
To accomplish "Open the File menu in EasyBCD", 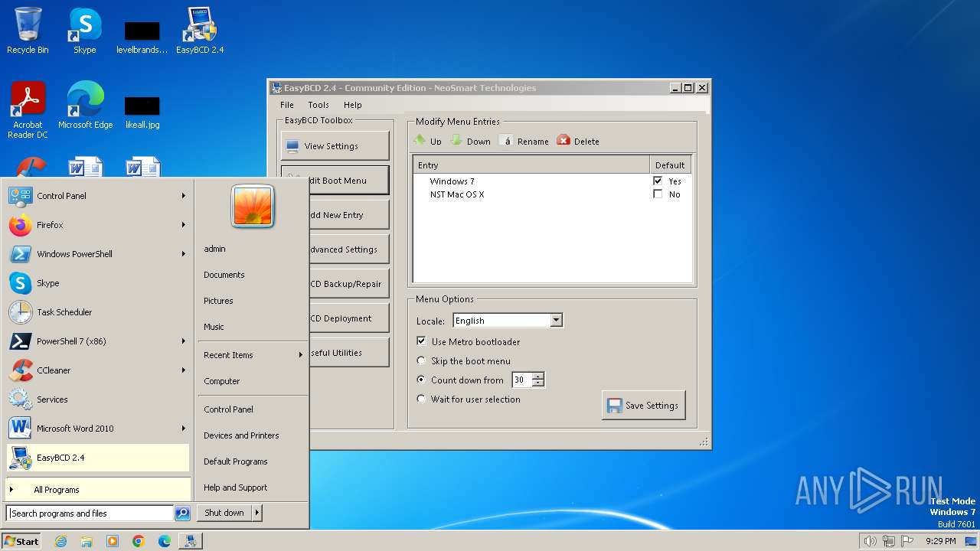I will click(287, 105).
